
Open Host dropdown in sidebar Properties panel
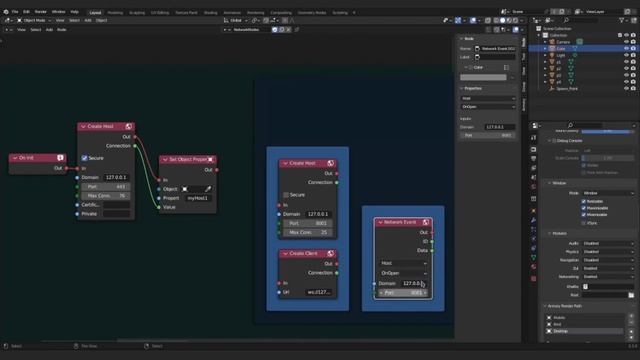point(488,98)
